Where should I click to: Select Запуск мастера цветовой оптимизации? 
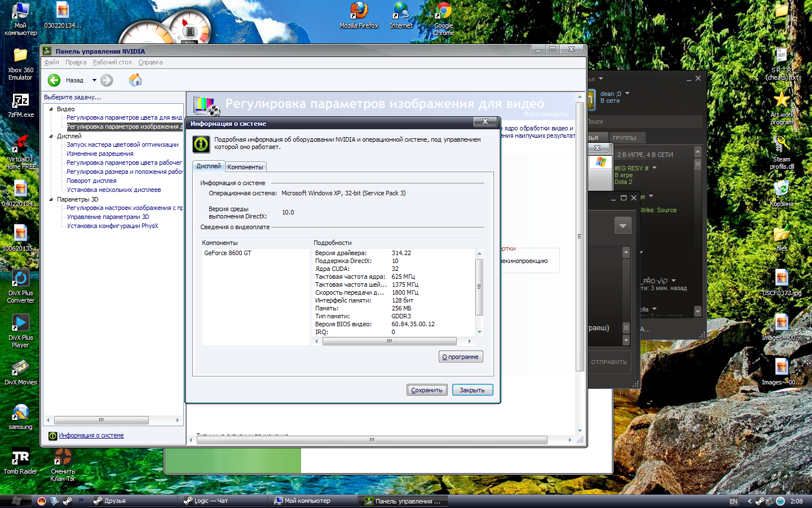point(122,144)
